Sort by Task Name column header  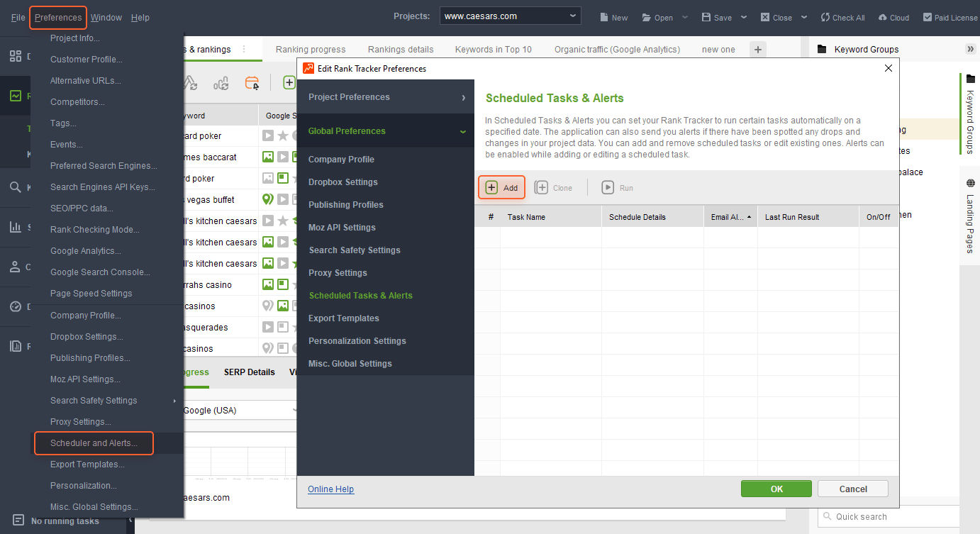point(551,217)
